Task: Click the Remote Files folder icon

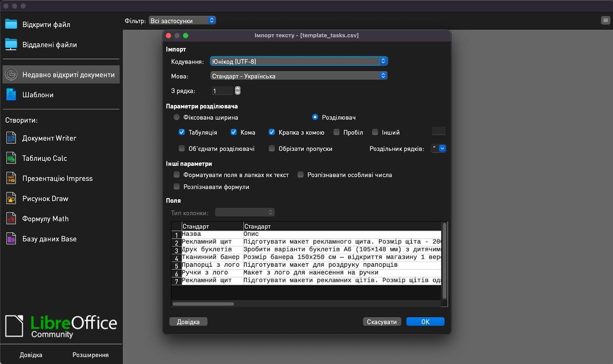Action: pyautogui.click(x=11, y=44)
